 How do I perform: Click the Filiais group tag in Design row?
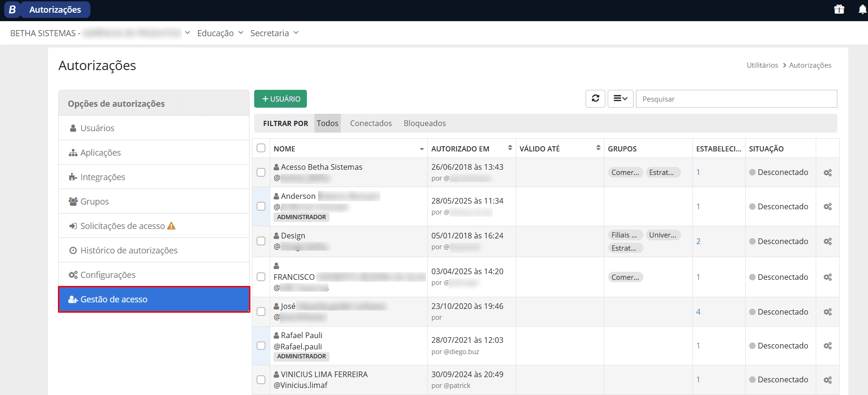coord(625,235)
